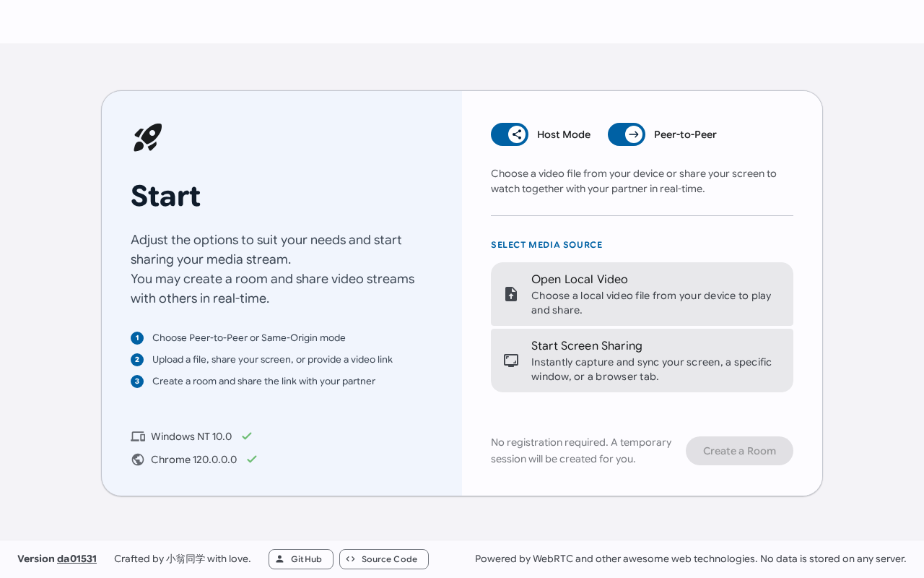Image resolution: width=924 pixels, height=578 pixels.
Task: Click the step 2 number badge
Action: tap(137, 360)
